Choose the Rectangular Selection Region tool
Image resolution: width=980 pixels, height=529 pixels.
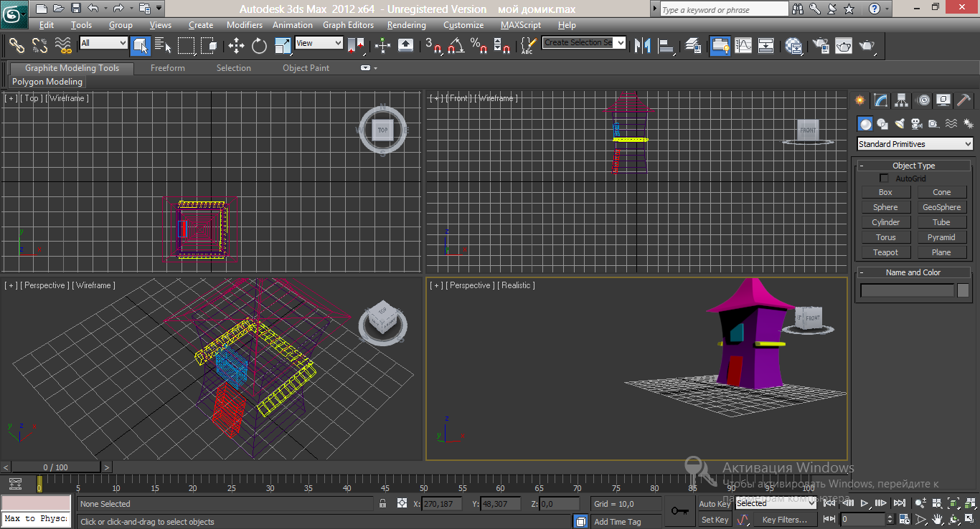[187, 46]
